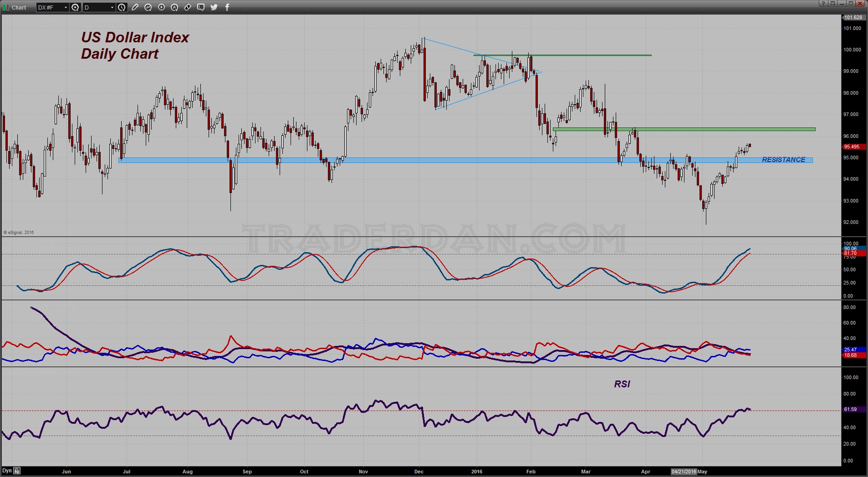Open the help question mark button
The image size is (868, 477).
tap(823, 4)
